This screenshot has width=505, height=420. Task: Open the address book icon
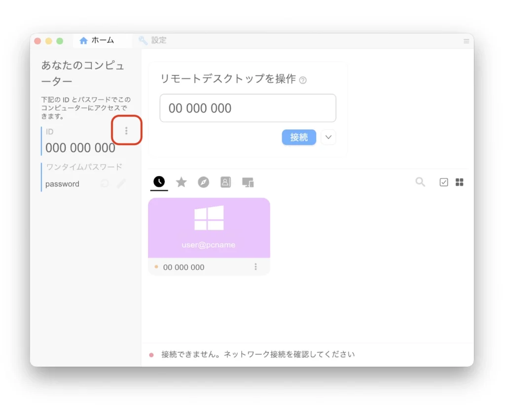tap(225, 182)
